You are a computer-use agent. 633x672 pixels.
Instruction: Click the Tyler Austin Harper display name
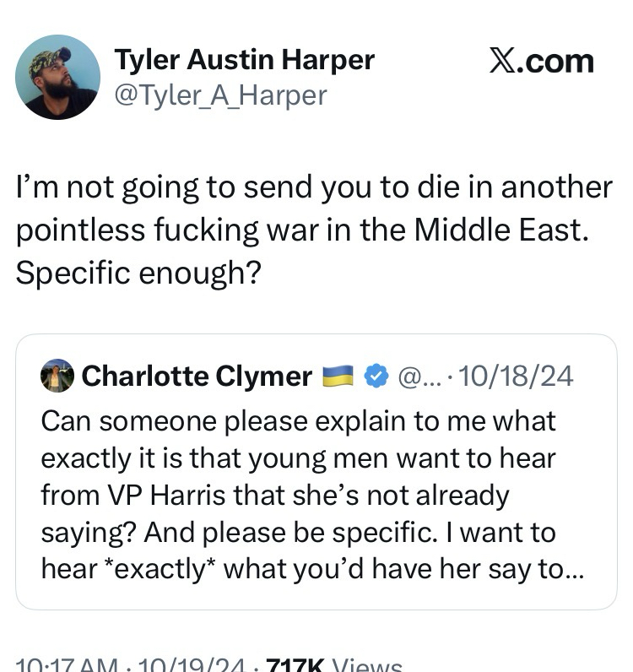[244, 60]
